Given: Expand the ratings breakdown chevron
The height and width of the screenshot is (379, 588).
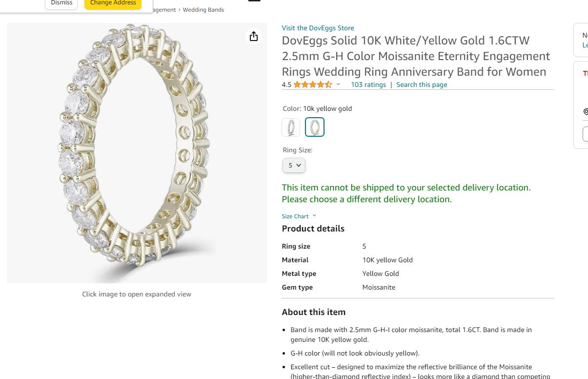Looking at the screenshot, I should click(338, 84).
